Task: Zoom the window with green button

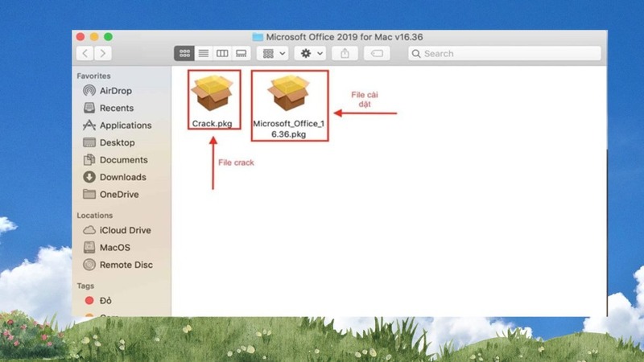Action: (x=109, y=37)
